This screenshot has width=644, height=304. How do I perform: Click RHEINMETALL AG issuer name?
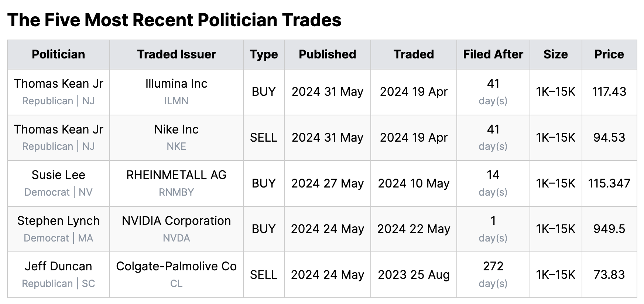coord(177,175)
